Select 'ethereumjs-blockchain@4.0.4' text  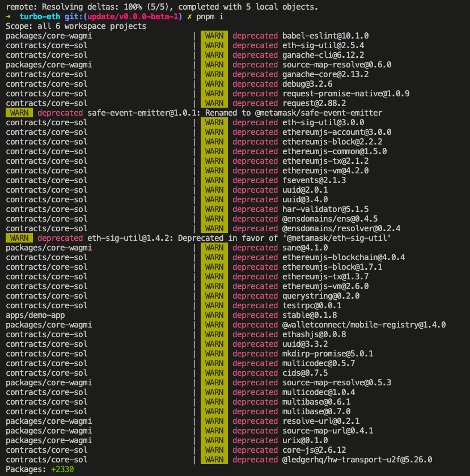point(344,257)
